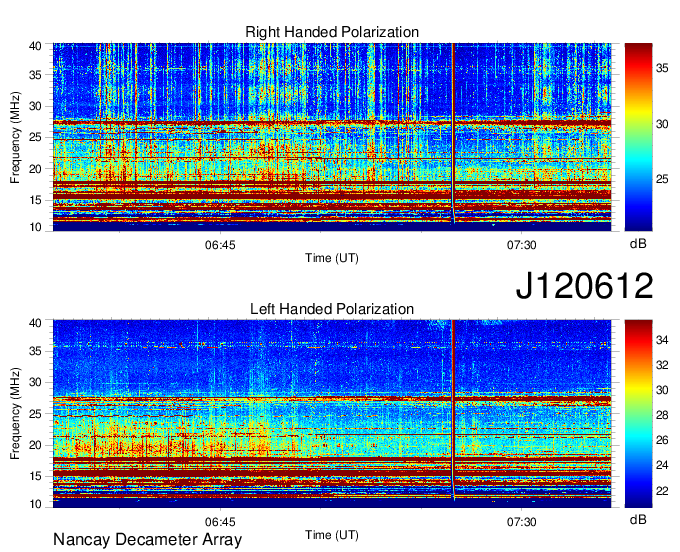
Task: Click the 15 MHz tick on Left Handed frequency axis
Action: point(36,476)
